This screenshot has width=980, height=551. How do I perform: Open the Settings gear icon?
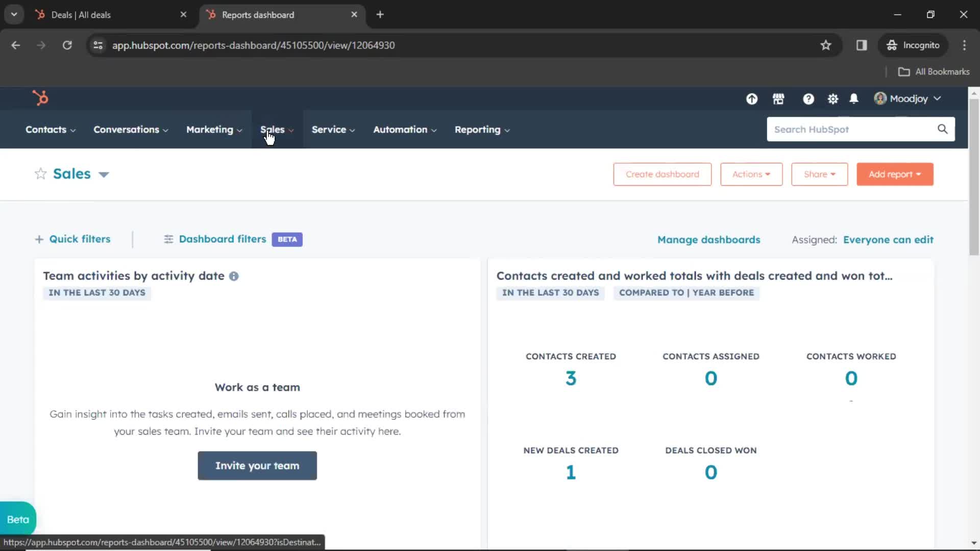(x=833, y=99)
